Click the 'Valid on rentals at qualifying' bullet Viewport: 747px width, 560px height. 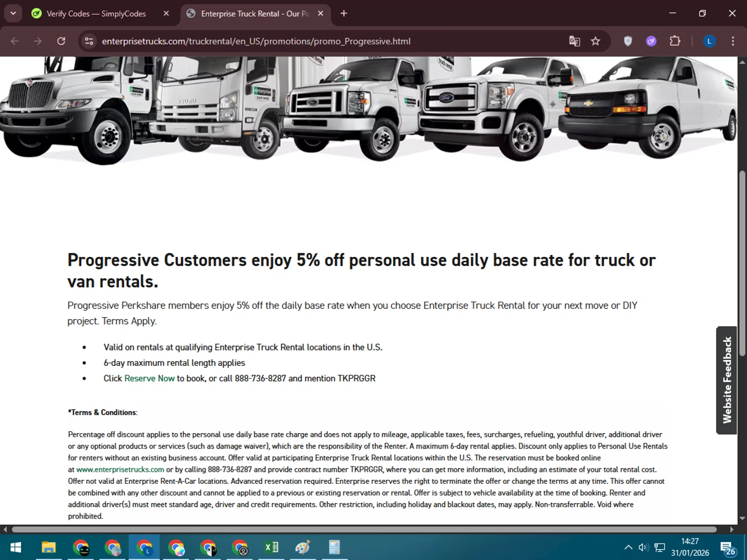243,347
